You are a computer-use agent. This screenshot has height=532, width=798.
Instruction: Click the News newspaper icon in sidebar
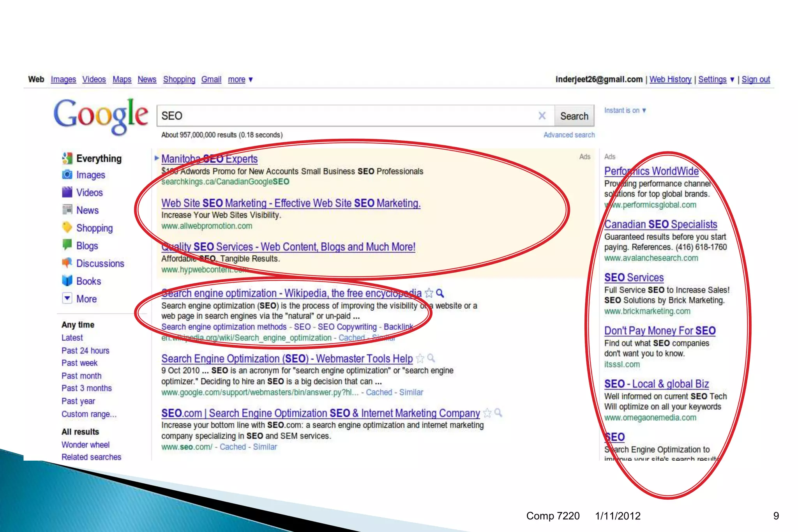pyautogui.click(x=67, y=210)
